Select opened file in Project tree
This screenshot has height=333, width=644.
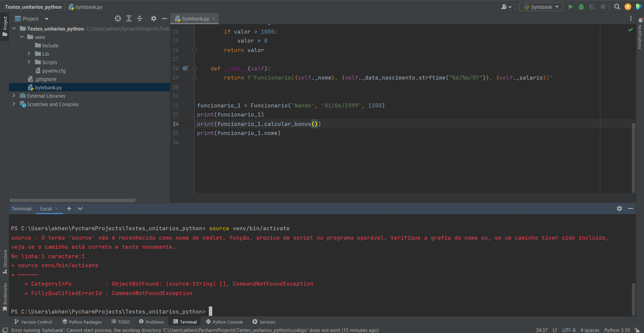pyautogui.click(x=118, y=18)
